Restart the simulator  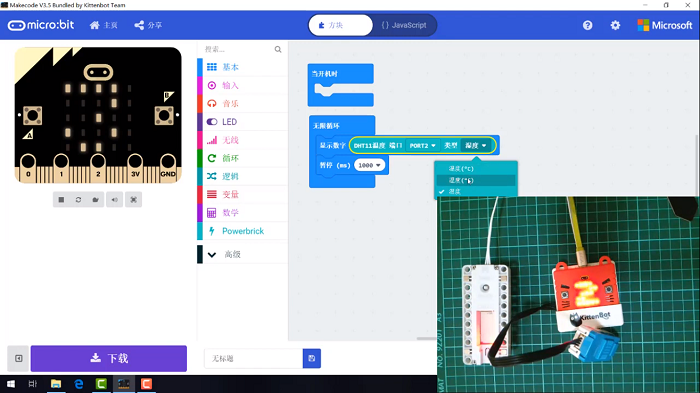click(x=79, y=200)
